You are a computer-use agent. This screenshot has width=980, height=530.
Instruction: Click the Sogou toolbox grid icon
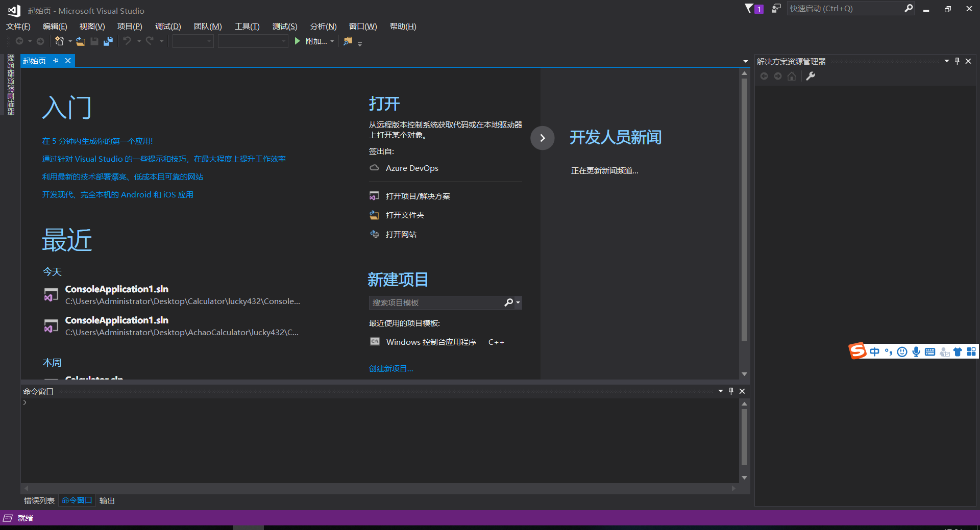(971, 351)
